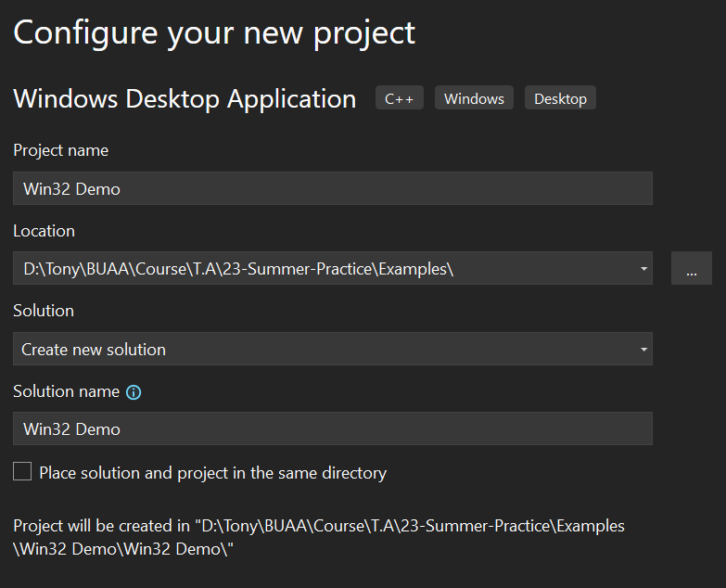Click the info icon beside Solution name

click(x=134, y=392)
